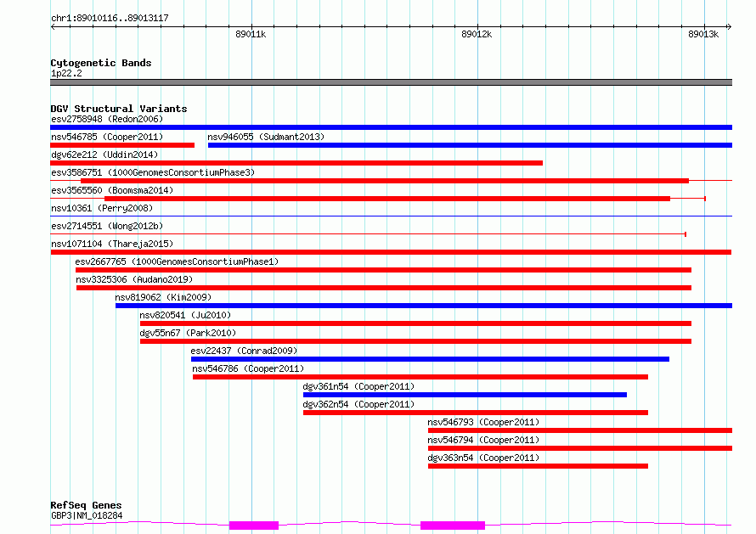Click the dgv62e212 (Uddin2014) variant label

104,155
